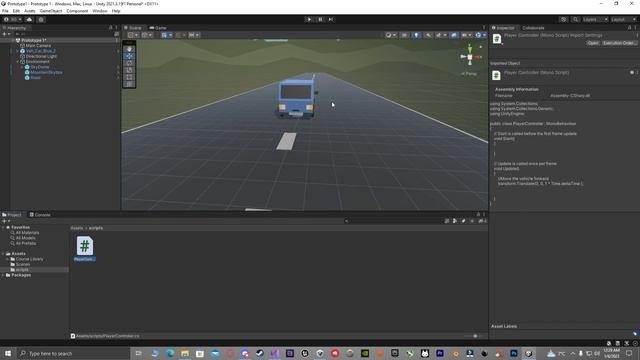Click the global search magnifier icon
640x360 pixels.
click(x=575, y=19)
